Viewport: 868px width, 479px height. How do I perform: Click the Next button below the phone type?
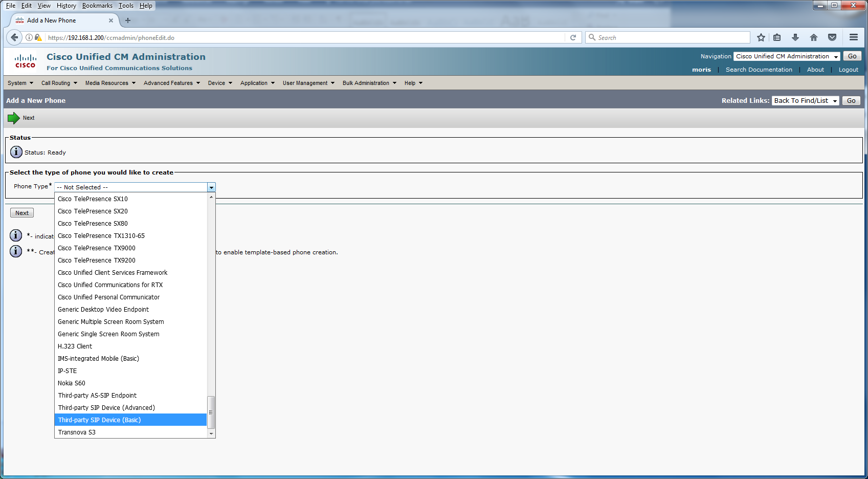(22, 213)
